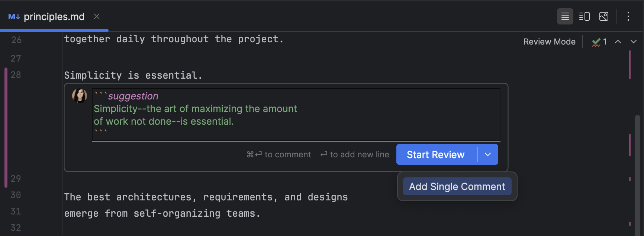
Task: Switch to preview-only mode
Action: pyautogui.click(x=603, y=16)
